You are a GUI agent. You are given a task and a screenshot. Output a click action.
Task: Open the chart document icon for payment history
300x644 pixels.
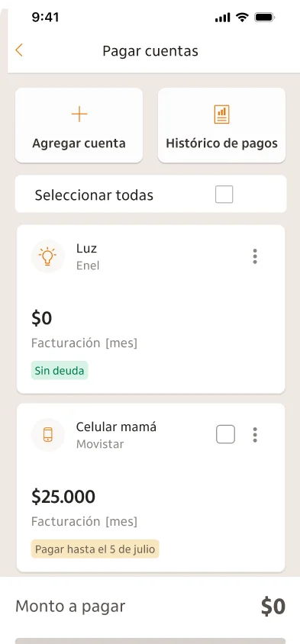tap(222, 114)
